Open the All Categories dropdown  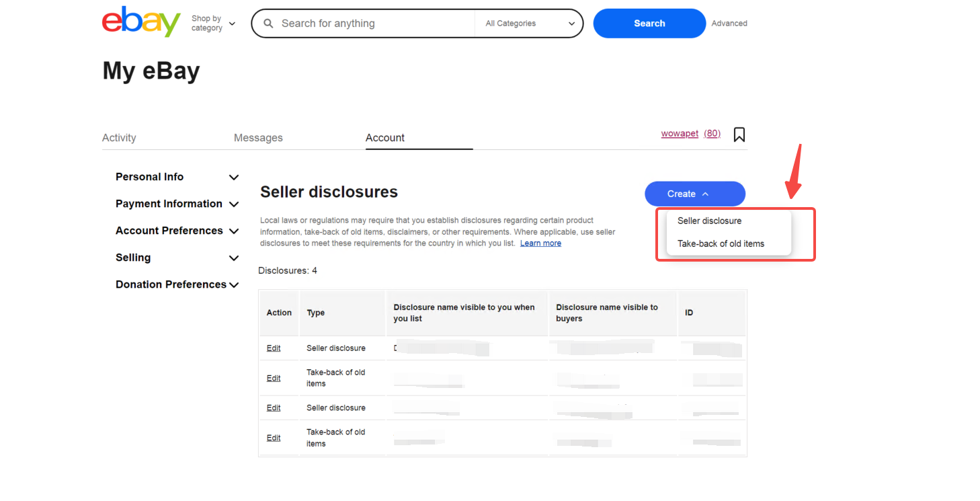tap(530, 24)
